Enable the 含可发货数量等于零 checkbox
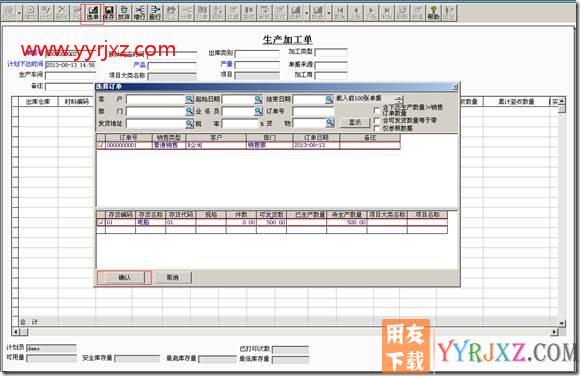This screenshot has height=376, width=580. click(x=377, y=120)
